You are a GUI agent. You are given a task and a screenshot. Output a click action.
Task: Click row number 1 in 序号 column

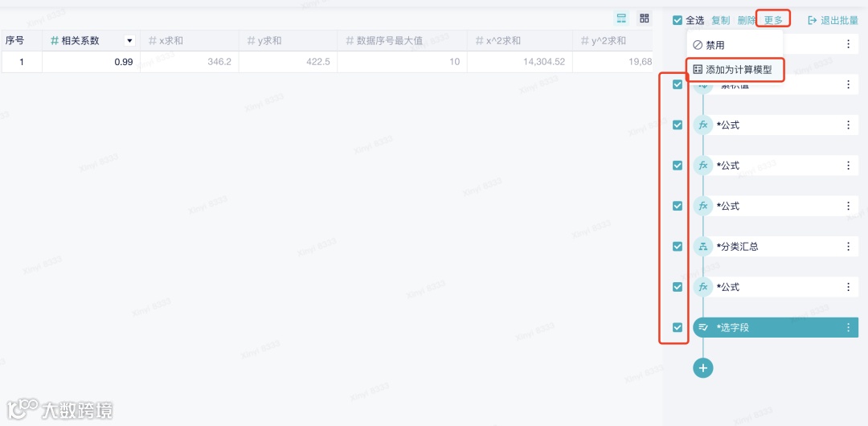coord(22,62)
